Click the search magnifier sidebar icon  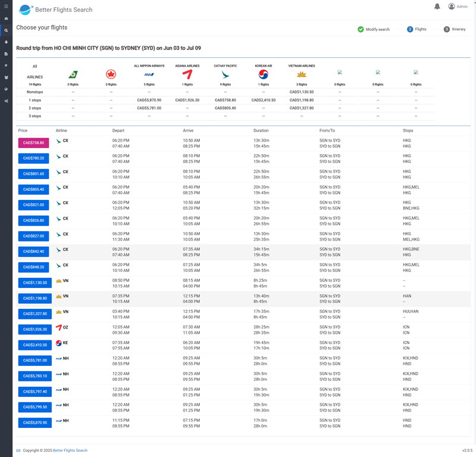(x=6, y=30)
